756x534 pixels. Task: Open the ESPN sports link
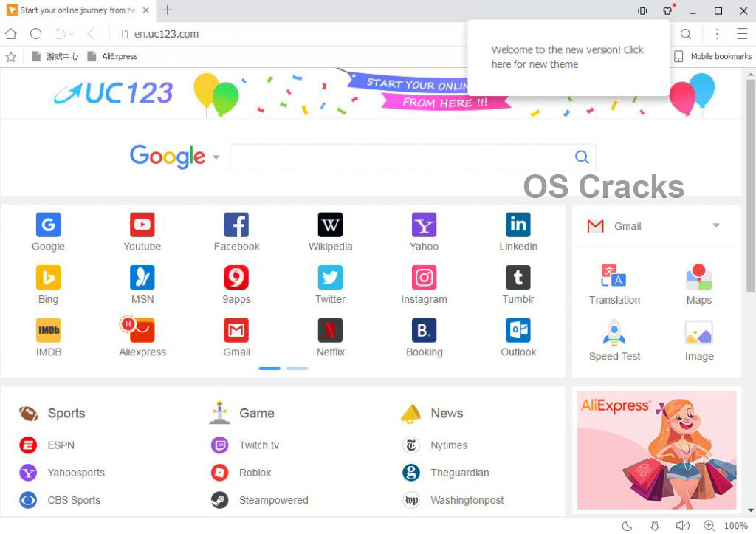(47, 445)
